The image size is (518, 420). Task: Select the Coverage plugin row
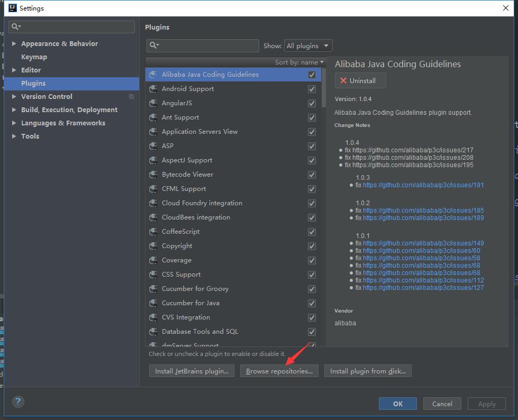click(x=233, y=260)
